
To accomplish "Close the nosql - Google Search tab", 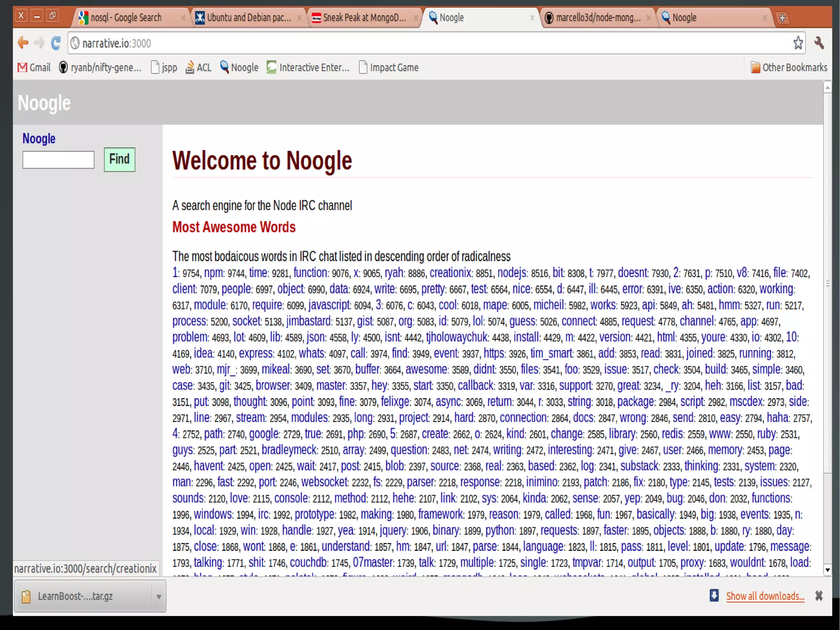I will 183,18.
